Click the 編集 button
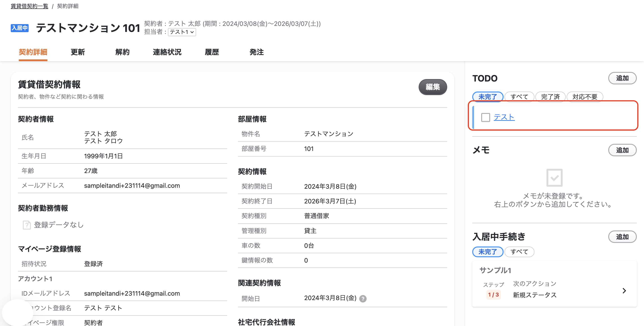The image size is (644, 326). click(432, 87)
